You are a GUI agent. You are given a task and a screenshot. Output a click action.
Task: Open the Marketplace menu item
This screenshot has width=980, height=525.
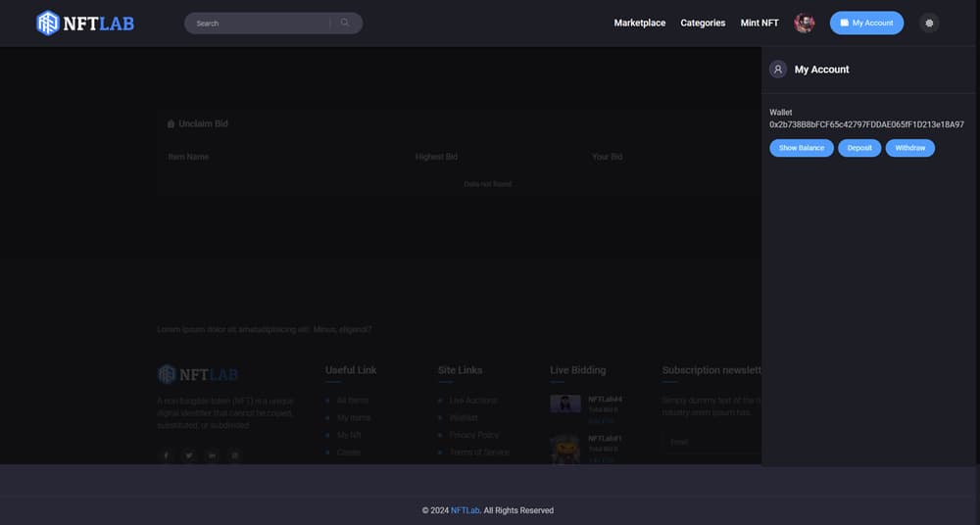coord(639,24)
